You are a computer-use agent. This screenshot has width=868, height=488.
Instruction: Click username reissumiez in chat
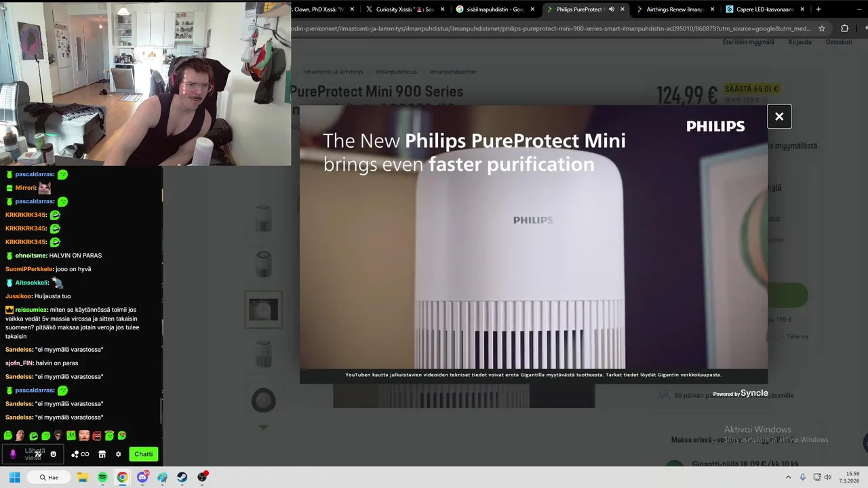tap(31, 310)
